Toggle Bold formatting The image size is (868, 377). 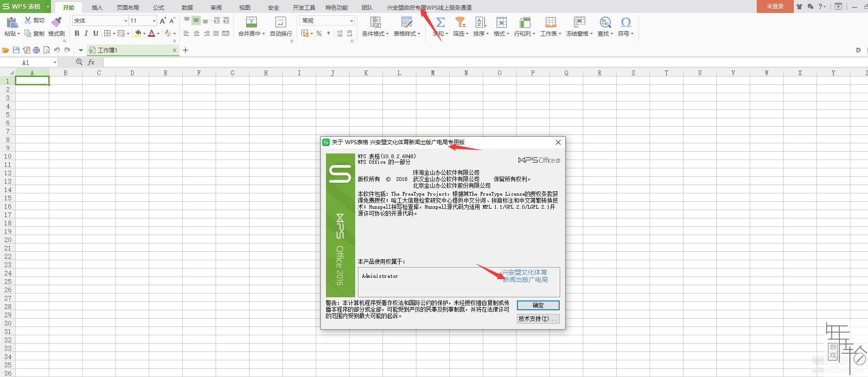click(77, 33)
